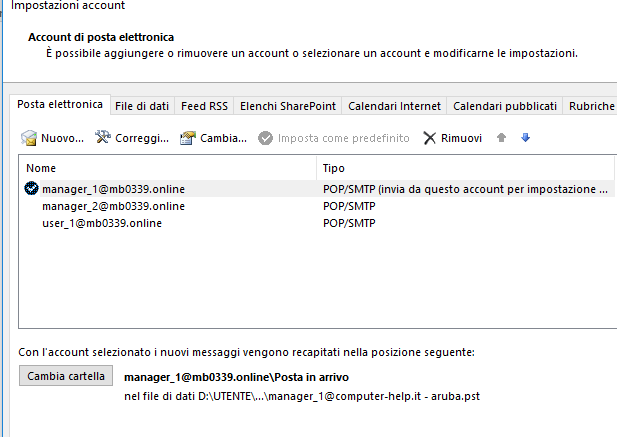Click the Rimuovi X icon
This screenshot has height=437, width=617.
(x=429, y=138)
